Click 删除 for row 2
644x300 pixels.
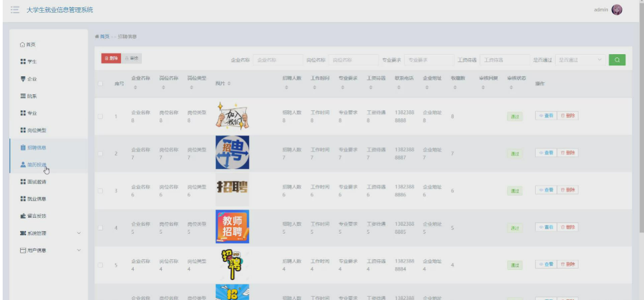pyautogui.click(x=568, y=153)
